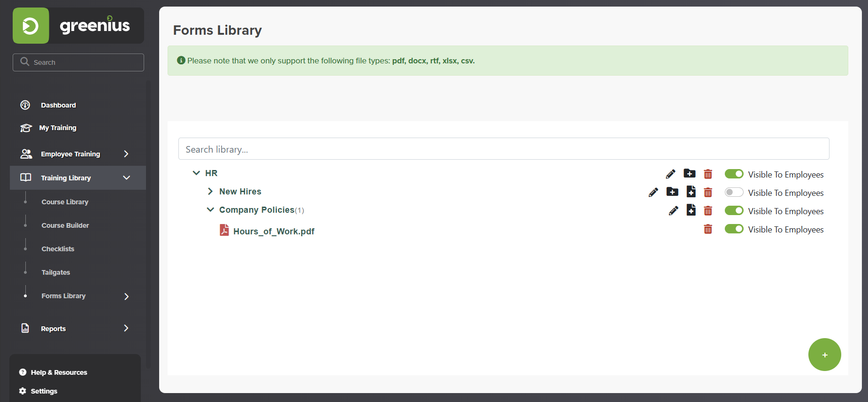Collapse the HR folder chevron
This screenshot has height=402, width=868.
pos(196,173)
